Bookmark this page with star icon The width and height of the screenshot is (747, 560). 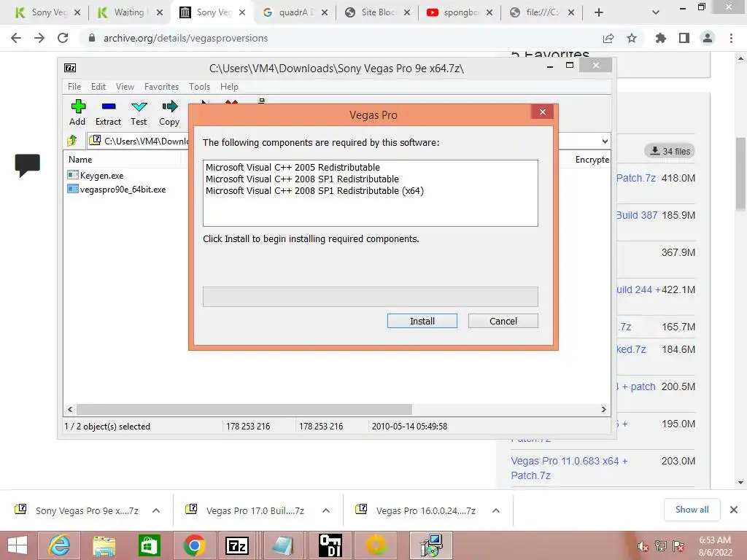(632, 38)
